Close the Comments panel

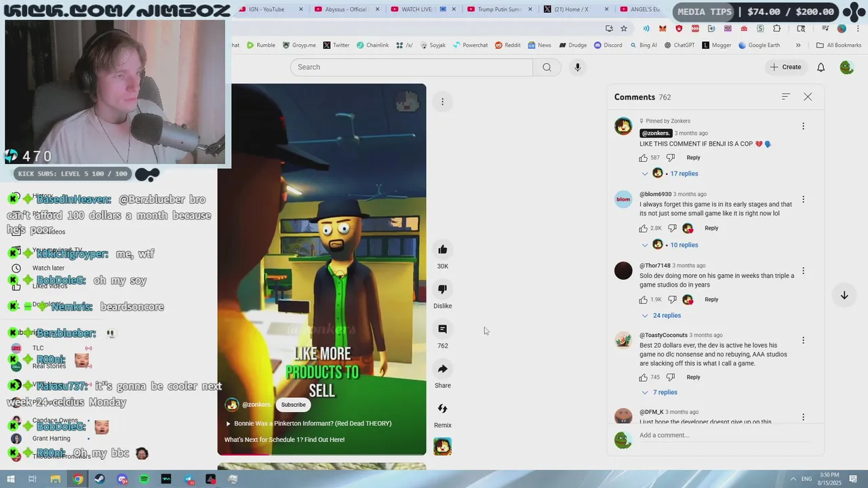coord(808,97)
